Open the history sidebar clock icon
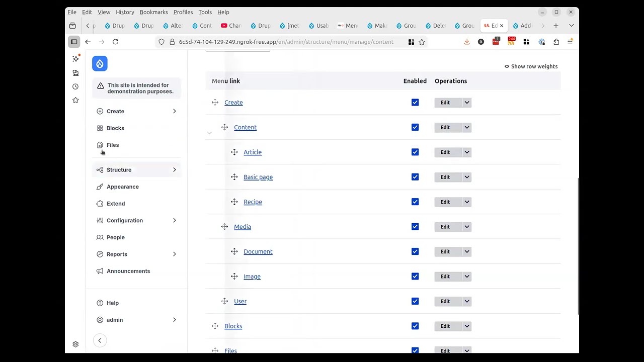 [75, 86]
